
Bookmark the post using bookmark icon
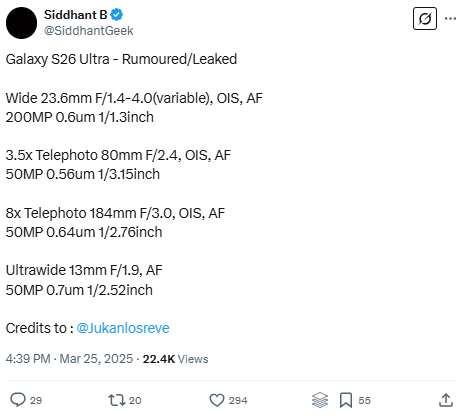point(346,400)
